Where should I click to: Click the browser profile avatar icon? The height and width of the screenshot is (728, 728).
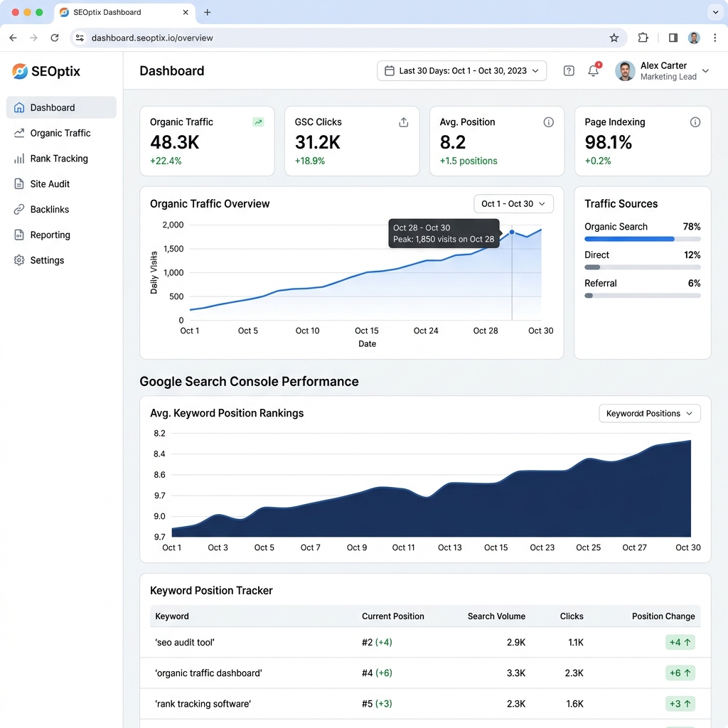(694, 38)
